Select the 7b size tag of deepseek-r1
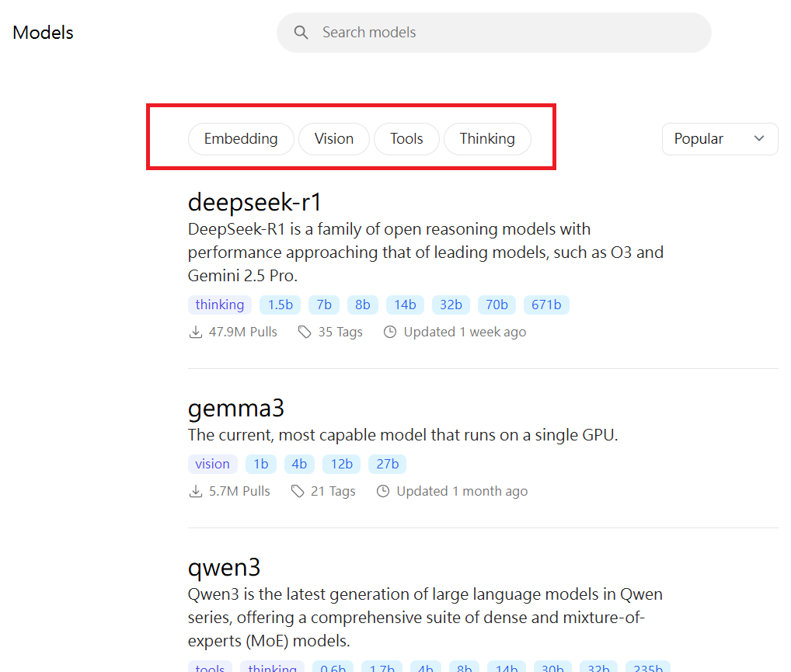The width and height of the screenshot is (791, 672). (x=324, y=305)
